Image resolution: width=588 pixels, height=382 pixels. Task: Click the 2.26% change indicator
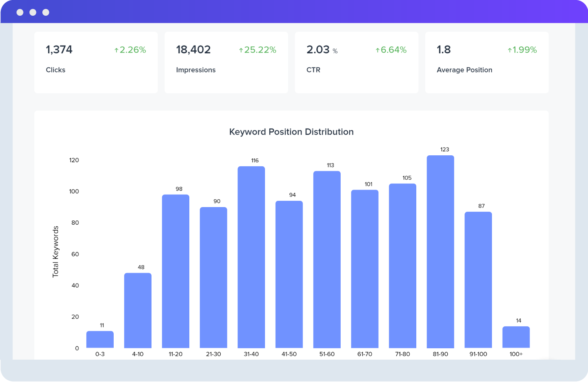click(130, 50)
